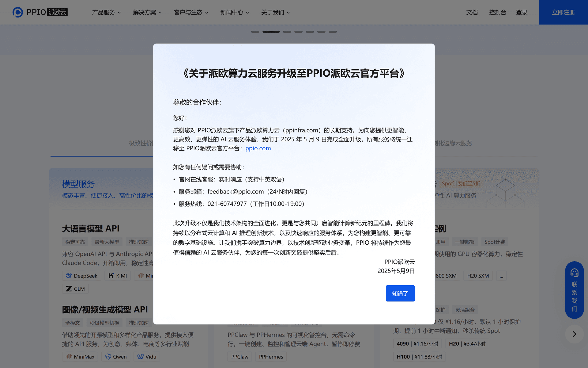Click the 最新大模型 tag
This screenshot has height=368, width=588.
[107, 242]
